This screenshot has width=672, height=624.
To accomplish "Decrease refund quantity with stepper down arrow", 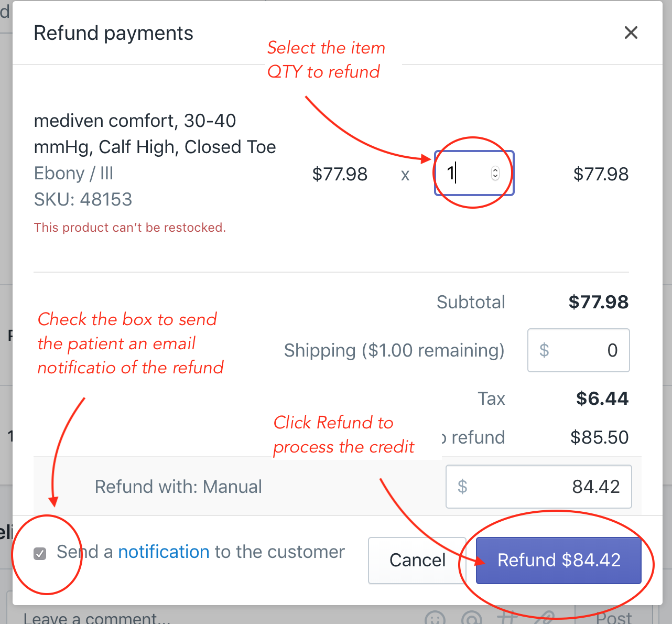I will pyautogui.click(x=495, y=177).
